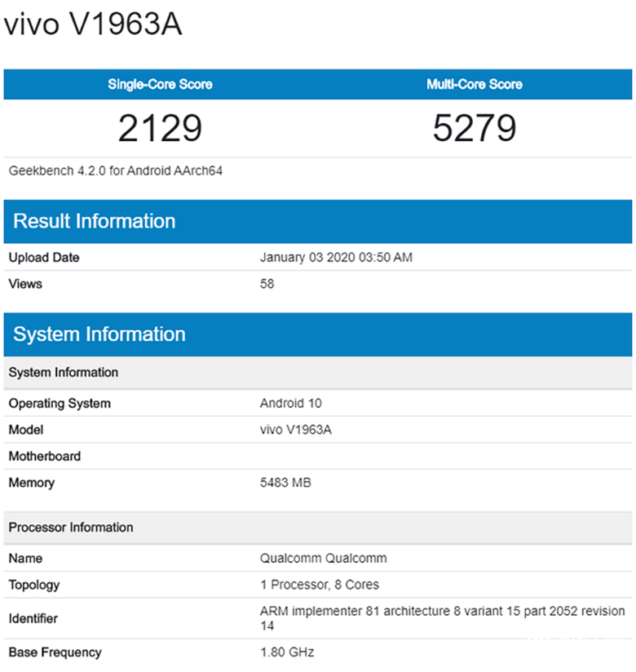Click the Upload Date label
Viewport: 636px width, 672px height.
44,258
